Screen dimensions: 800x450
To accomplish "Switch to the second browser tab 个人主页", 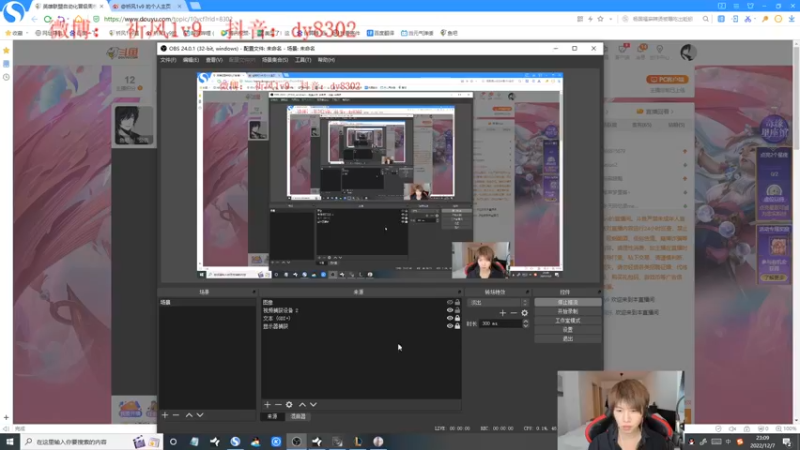I will coord(145,6).
